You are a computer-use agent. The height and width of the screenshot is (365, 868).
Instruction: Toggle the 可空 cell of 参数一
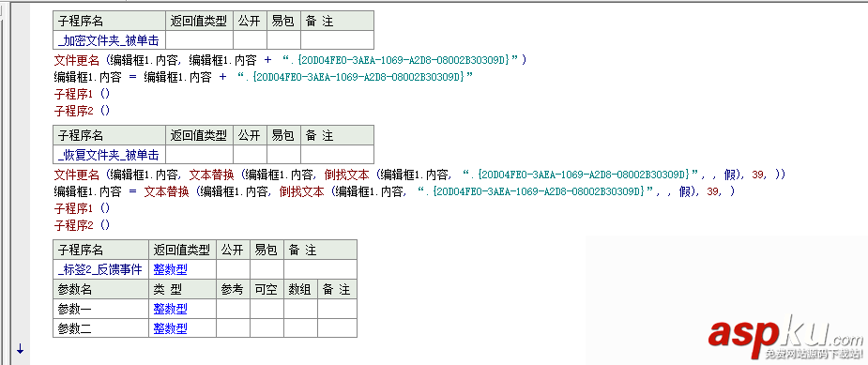(266, 309)
